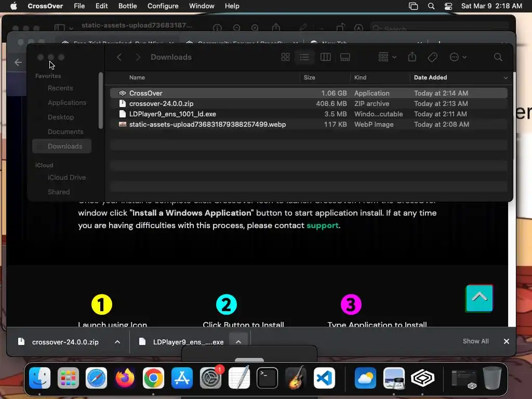Screen dimensions: 532x399
Task: Open Launchpad from the Dock
Action: tap(68, 378)
